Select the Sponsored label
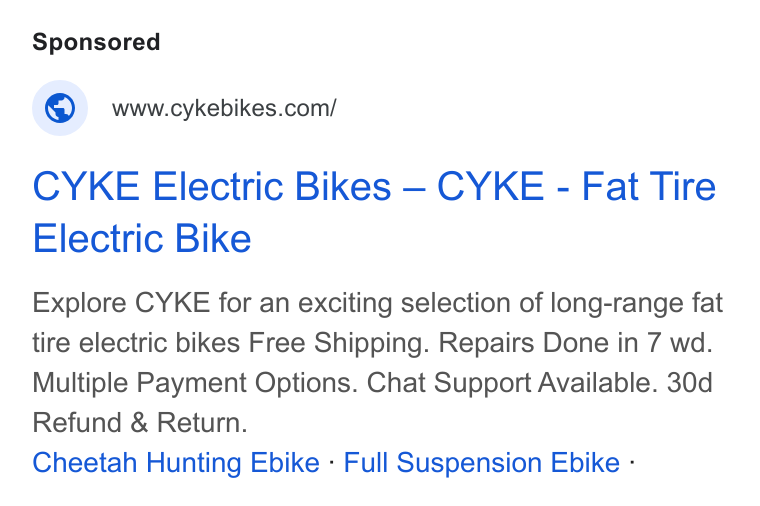The width and height of the screenshot is (760, 506). 96,42
